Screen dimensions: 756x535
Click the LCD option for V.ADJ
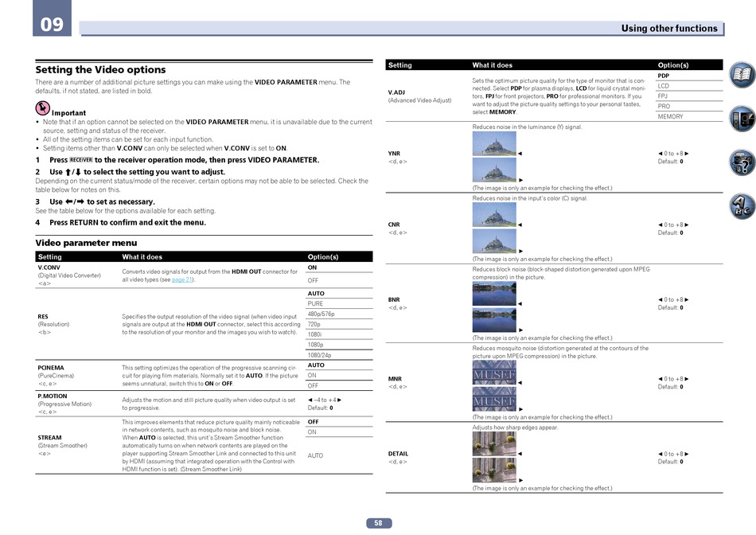664,86
